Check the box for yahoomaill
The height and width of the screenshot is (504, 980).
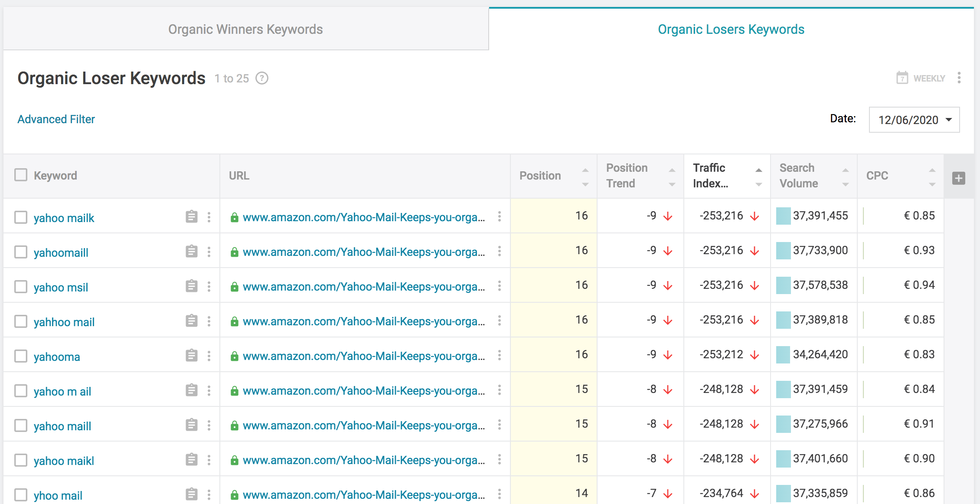pos(21,252)
